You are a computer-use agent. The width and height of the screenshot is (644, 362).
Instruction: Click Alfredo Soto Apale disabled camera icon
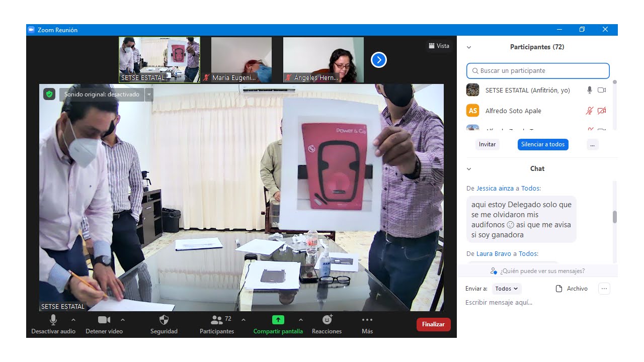click(602, 111)
